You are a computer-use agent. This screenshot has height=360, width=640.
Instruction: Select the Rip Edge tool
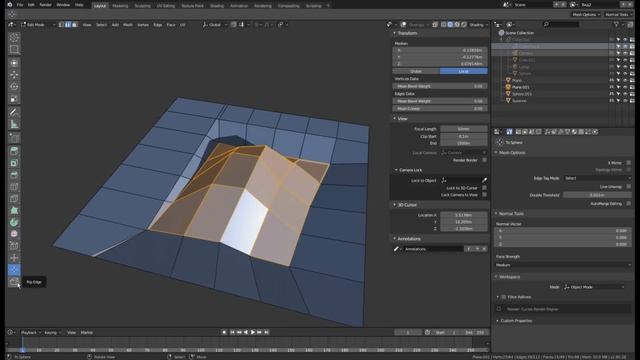pos(14,282)
